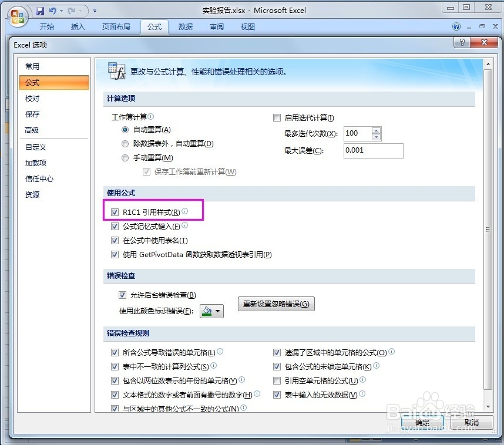504x445 pixels.
Task: Click info icon beside 包含公式的未锁定单元格
Action: (x=377, y=366)
